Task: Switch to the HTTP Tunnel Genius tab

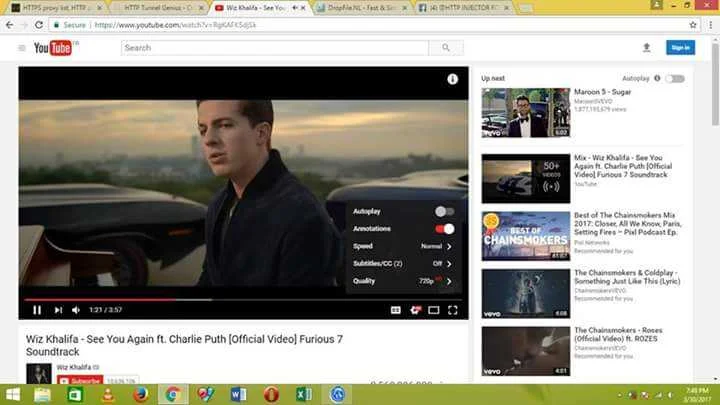Action: click(158, 8)
